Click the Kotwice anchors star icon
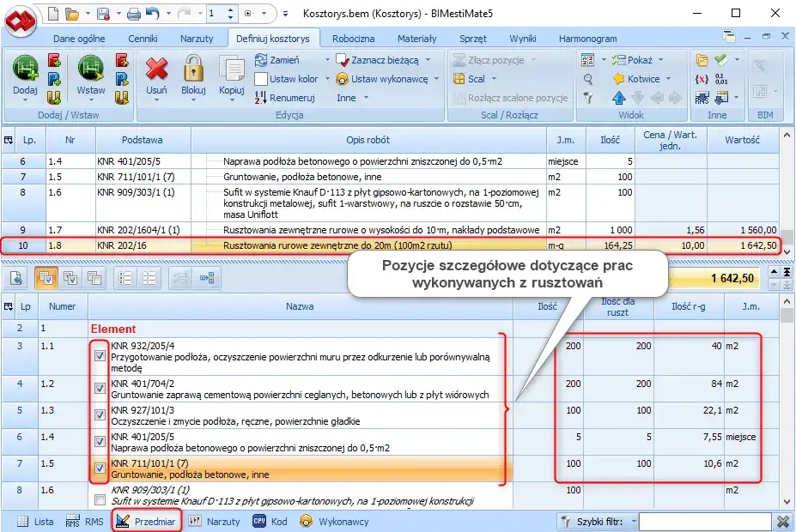Image resolution: width=796 pixels, height=532 pixels. tap(617, 79)
